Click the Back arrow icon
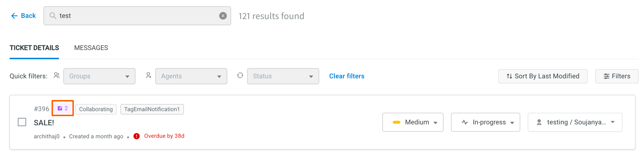 14,16
